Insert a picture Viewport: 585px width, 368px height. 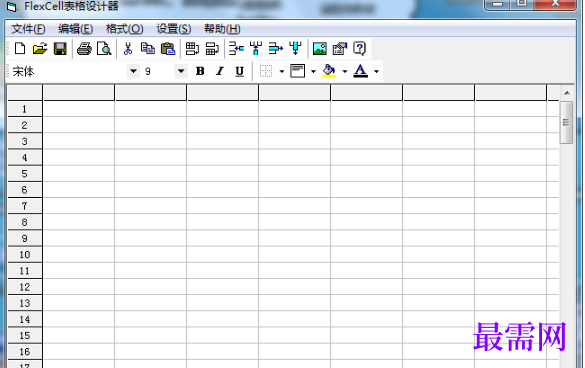tap(320, 49)
